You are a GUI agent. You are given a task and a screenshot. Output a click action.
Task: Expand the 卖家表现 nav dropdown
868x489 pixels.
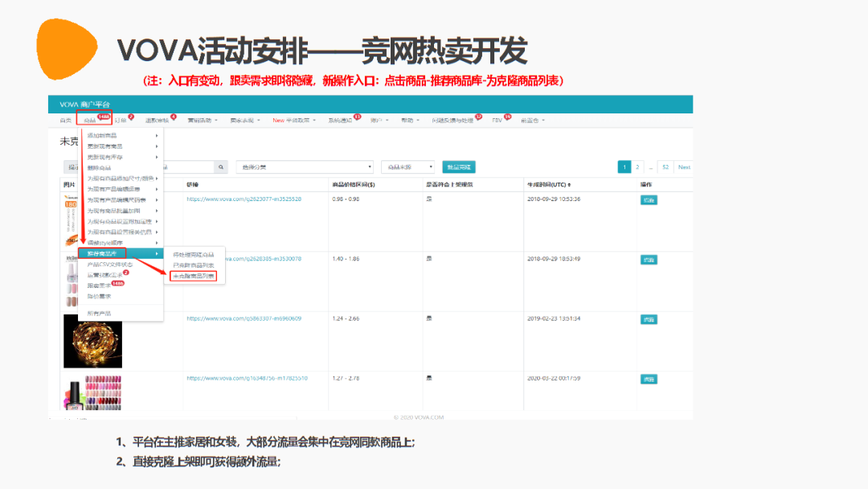(x=244, y=120)
